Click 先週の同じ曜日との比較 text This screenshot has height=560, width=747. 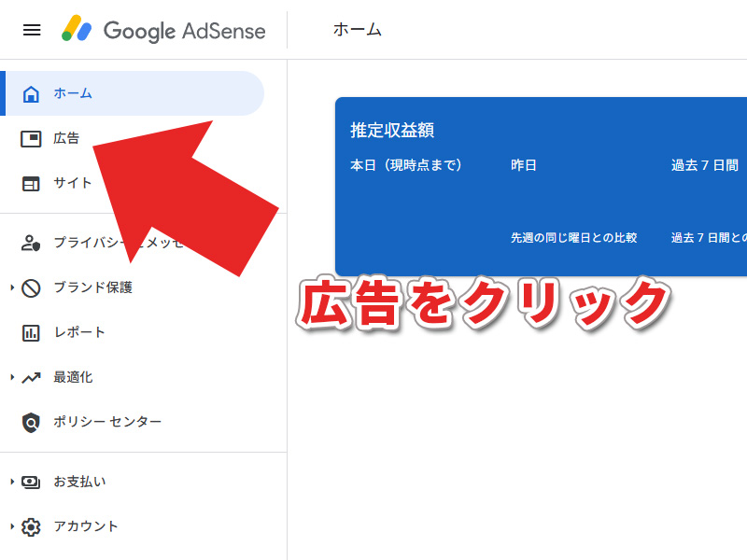point(573,238)
